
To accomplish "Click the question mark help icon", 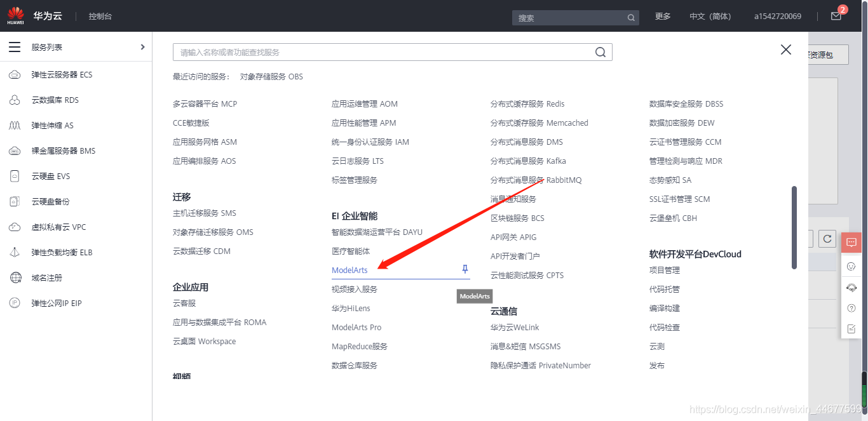I will [851, 308].
